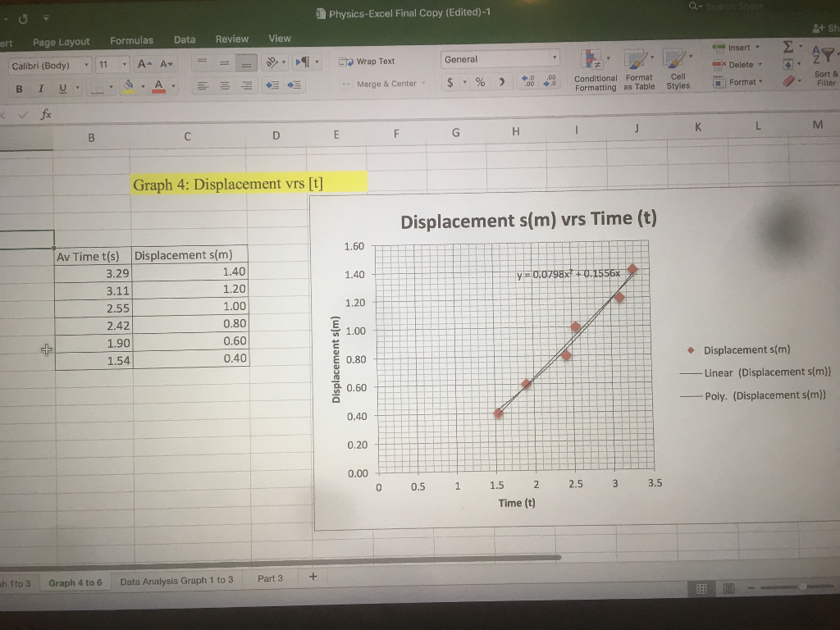Add a new sheet with the plus button
The image size is (840, 630).
(313, 577)
